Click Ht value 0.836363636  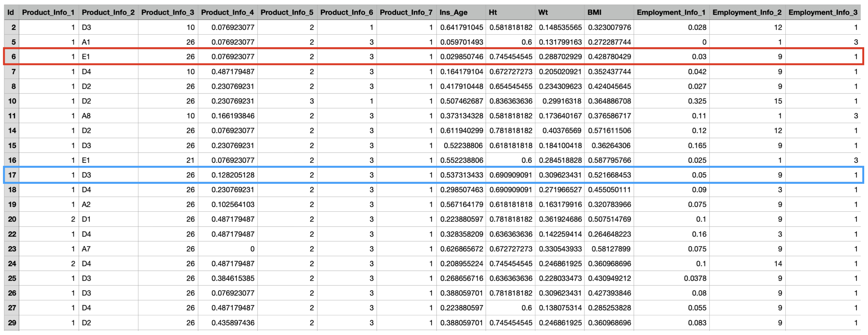coord(510,101)
